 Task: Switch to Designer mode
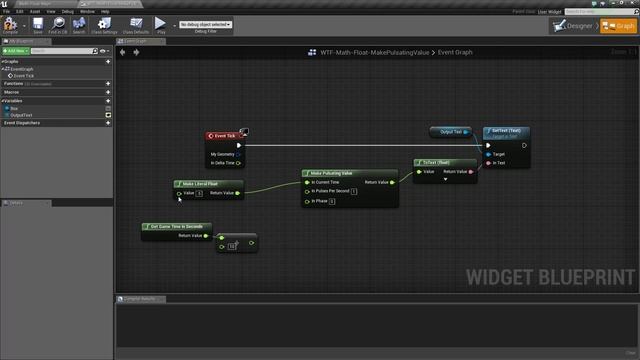tap(574, 26)
